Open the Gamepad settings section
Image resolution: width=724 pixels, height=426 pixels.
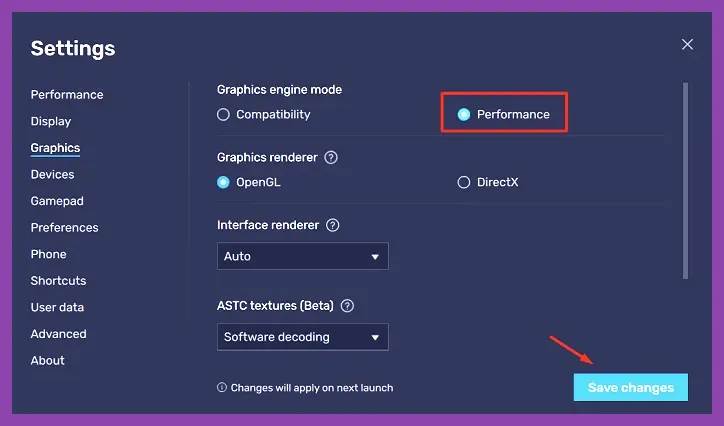(57, 201)
